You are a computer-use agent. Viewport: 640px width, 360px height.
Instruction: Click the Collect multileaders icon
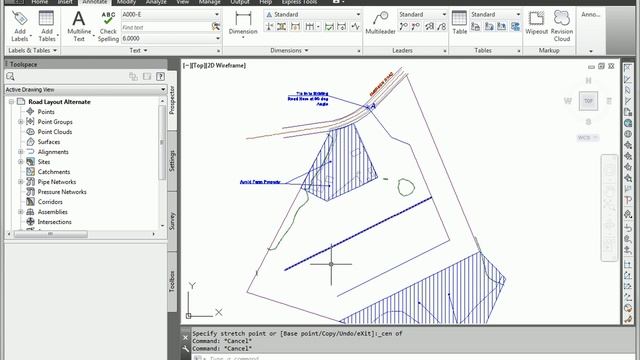pyautogui.click(x=441, y=27)
